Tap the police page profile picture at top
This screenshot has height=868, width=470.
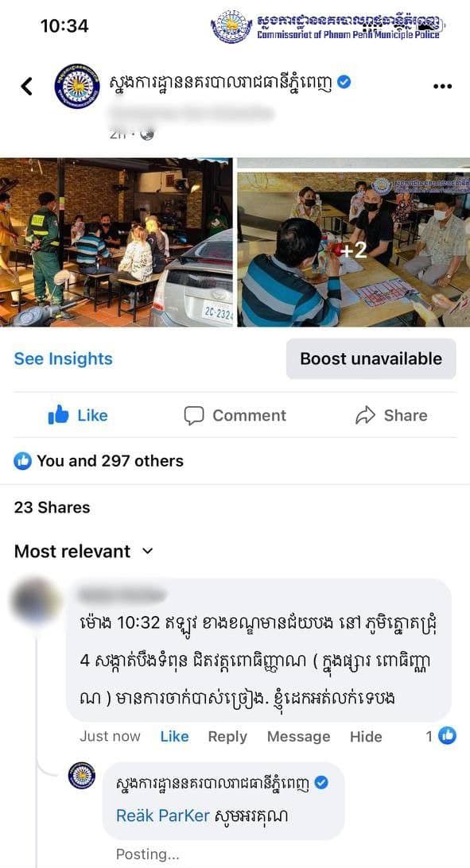tap(77, 87)
